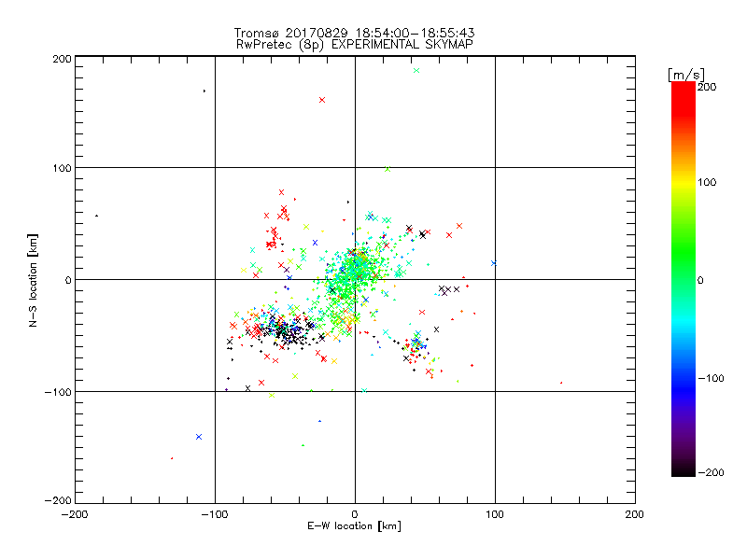The height and width of the screenshot is (560, 747).
Task: Click the colorbar label '100' near yellow
Action: (x=707, y=182)
